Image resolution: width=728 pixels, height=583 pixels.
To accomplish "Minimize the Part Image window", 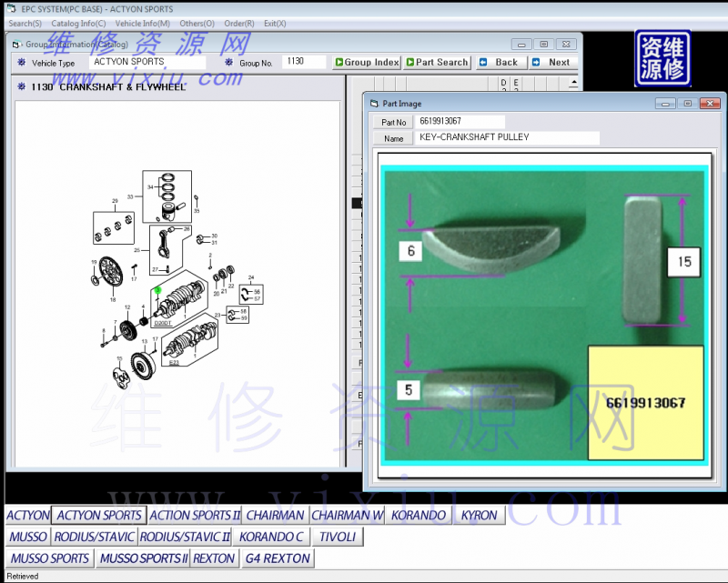I will [x=665, y=104].
